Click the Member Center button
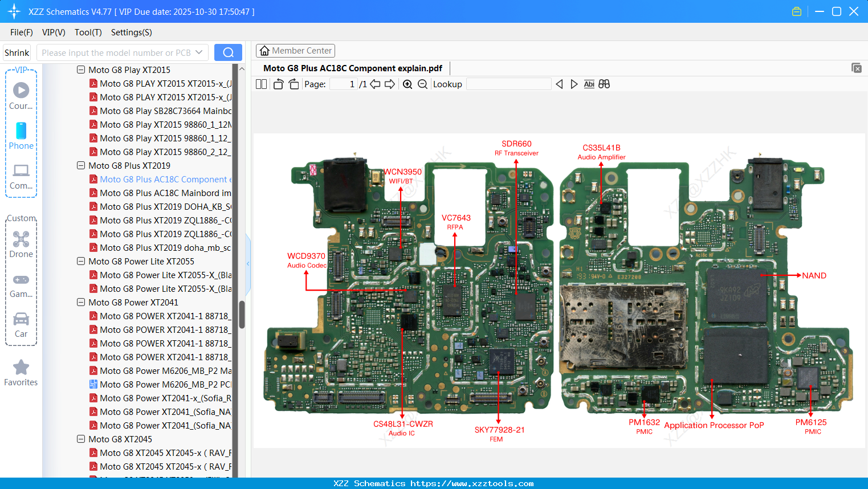868x489 pixels. [x=295, y=50]
